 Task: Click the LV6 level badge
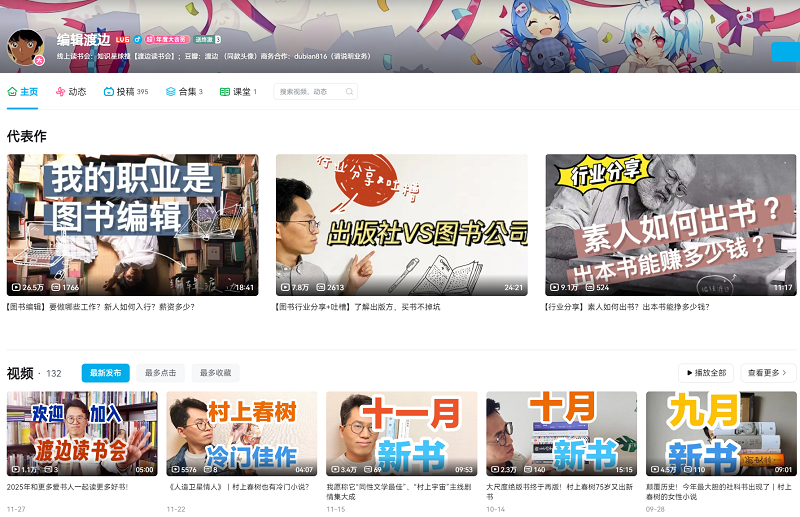[x=122, y=39]
